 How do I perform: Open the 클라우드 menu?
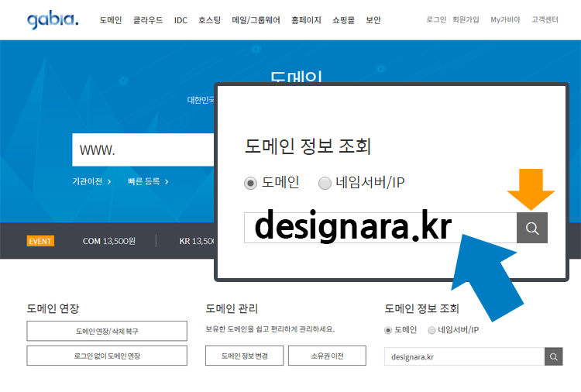pyautogui.click(x=148, y=20)
